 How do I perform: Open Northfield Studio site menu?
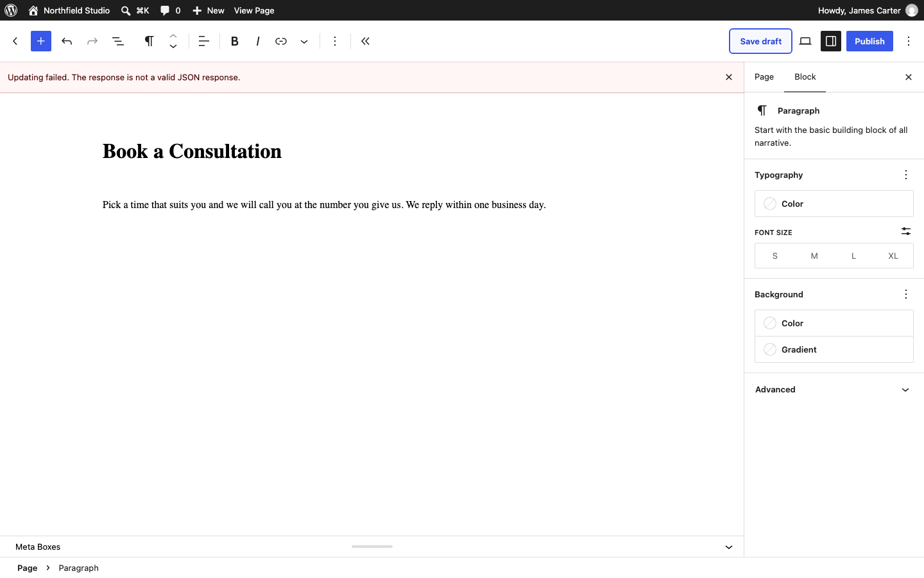tap(69, 10)
